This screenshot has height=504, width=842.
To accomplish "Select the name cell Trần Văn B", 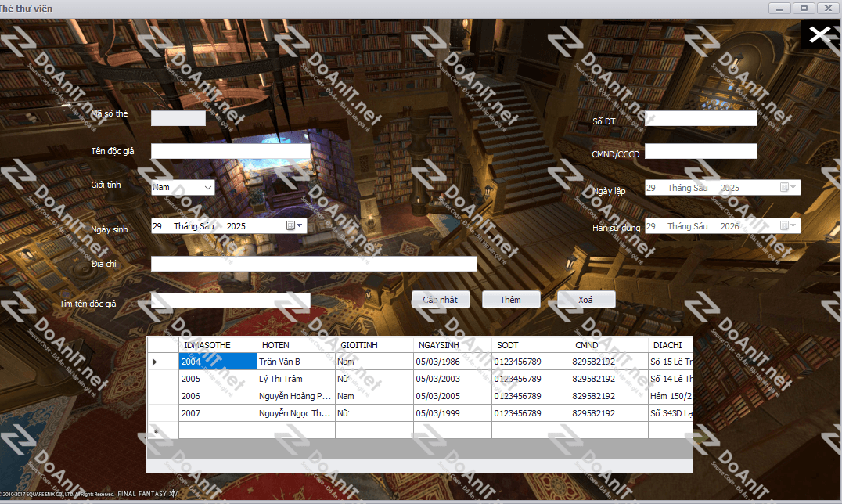I will 296,362.
